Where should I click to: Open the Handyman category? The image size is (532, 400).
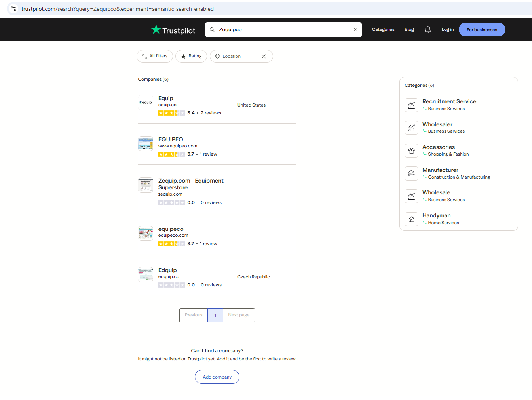(437, 215)
